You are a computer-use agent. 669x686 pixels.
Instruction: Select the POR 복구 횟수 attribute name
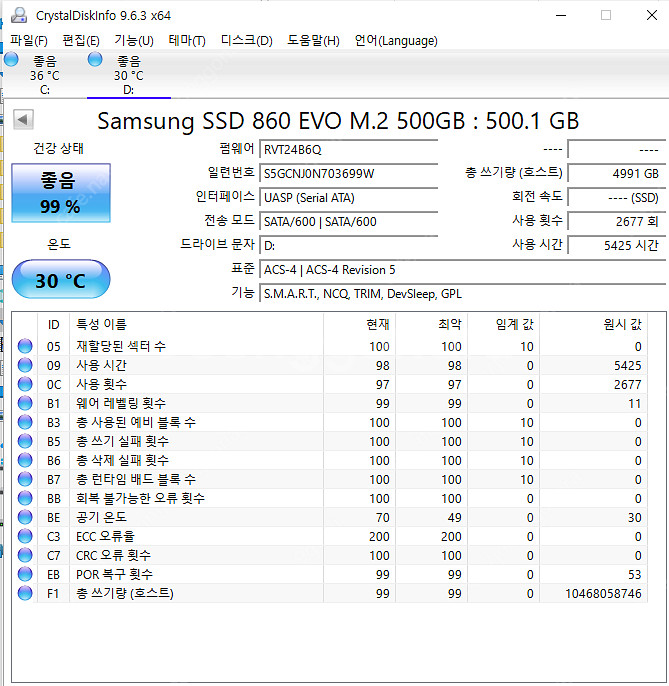(x=114, y=574)
